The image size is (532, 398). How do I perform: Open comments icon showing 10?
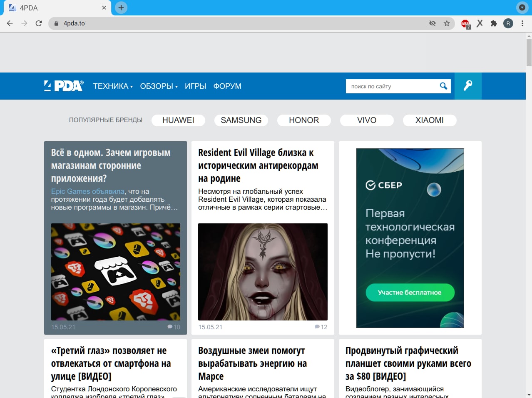point(174,327)
